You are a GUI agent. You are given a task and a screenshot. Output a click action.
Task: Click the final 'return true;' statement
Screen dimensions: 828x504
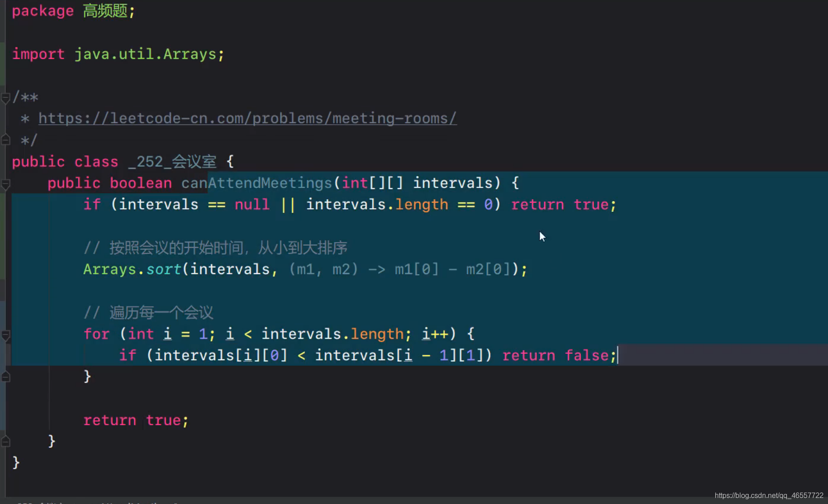pos(136,420)
